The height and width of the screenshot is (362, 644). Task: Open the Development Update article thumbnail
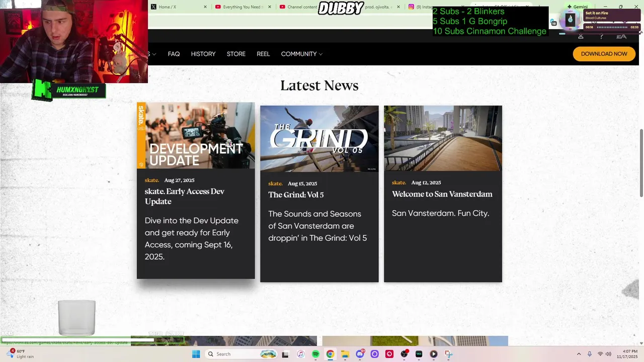tap(196, 135)
